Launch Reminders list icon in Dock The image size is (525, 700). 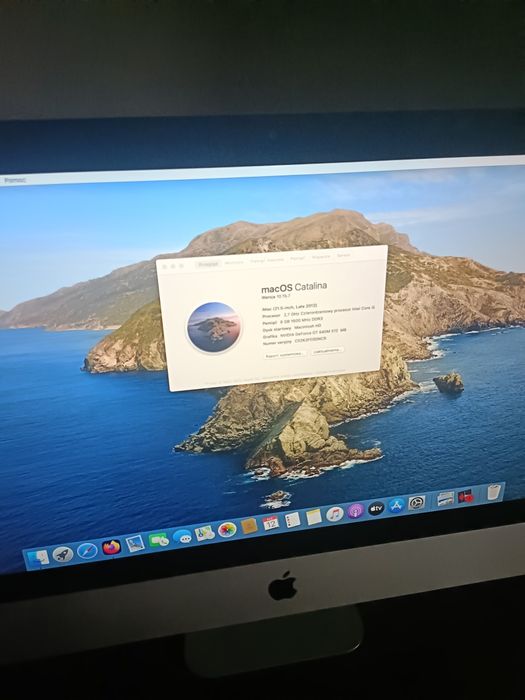point(292,520)
